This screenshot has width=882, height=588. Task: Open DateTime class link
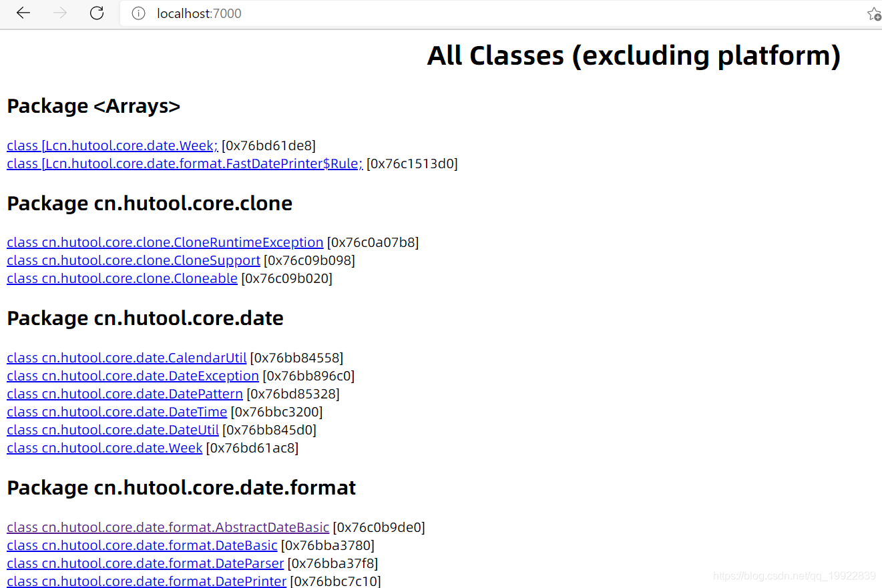117,412
